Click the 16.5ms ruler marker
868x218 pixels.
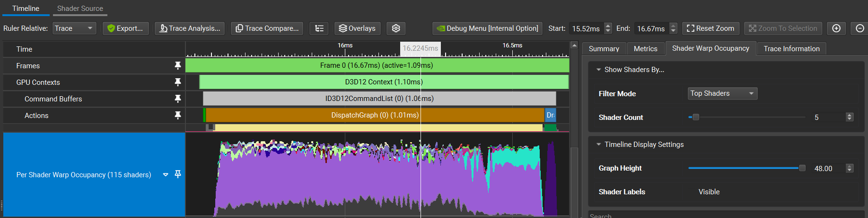[512, 45]
